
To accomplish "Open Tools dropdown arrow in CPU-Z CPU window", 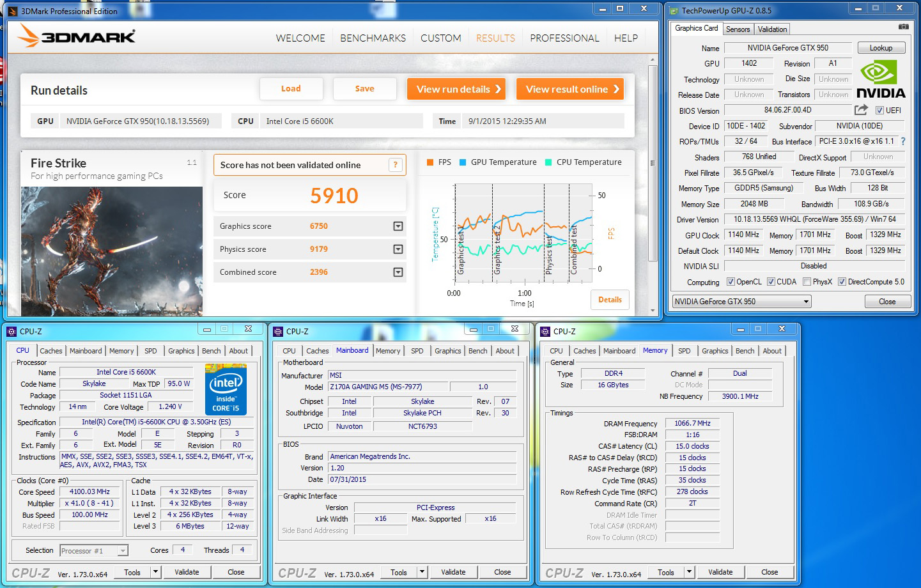I will pos(155,572).
